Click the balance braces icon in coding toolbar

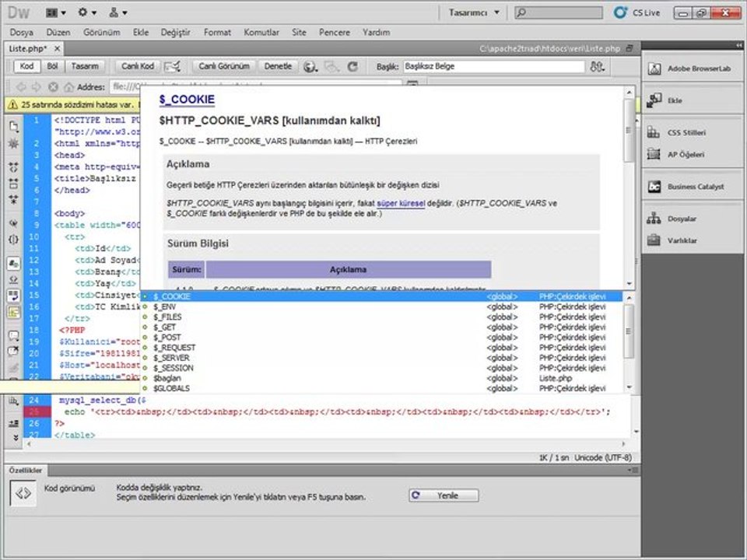(x=14, y=239)
